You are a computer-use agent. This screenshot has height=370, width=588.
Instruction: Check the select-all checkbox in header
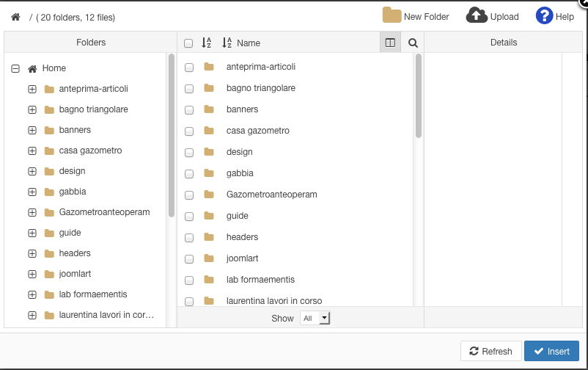(188, 43)
